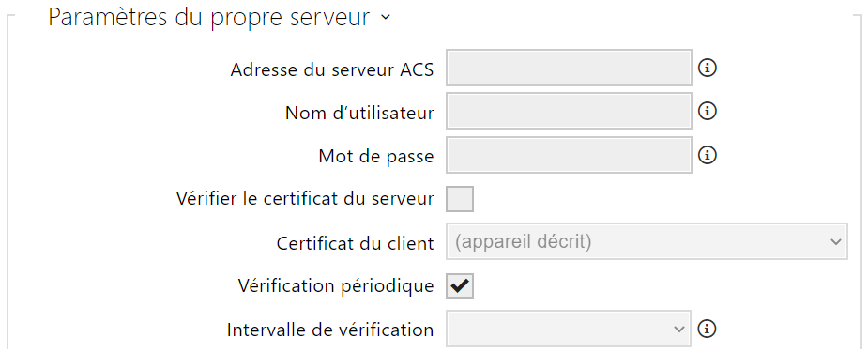The image size is (868, 353).
Task: Click the Nom d'utilisateur label text
Action: [359, 113]
